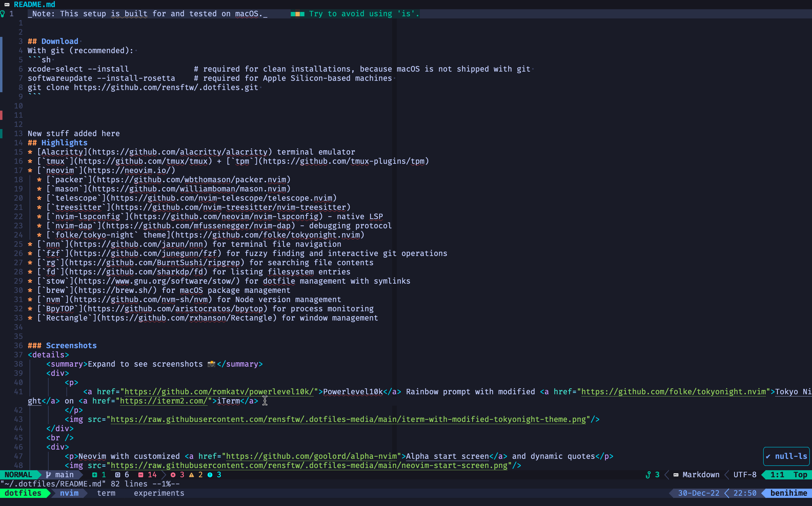Click the green added-lines plus icon
Viewport: 812px width, 506px height.
94,475
